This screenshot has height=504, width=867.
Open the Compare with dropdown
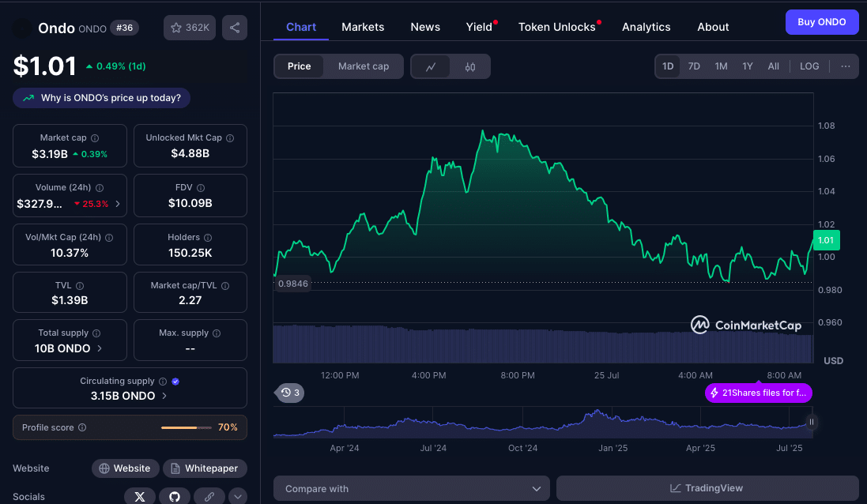(x=412, y=488)
